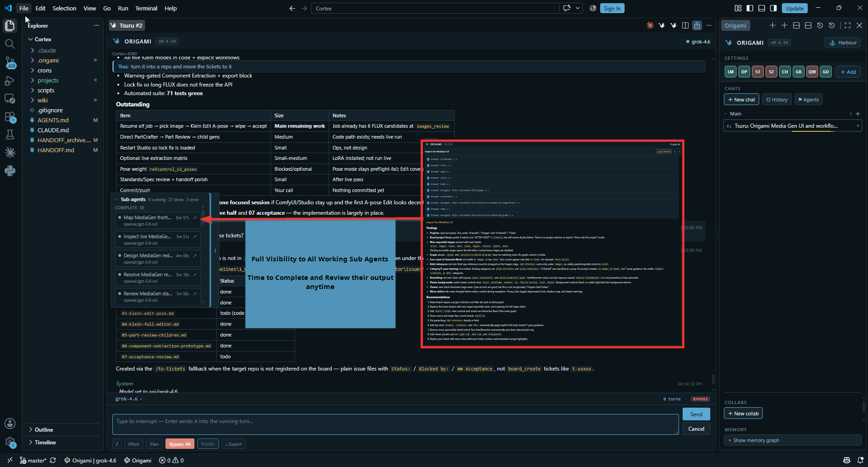Click the orange Claude icon in editor toolbar
Screen dimensions: 868x467
point(650,25)
